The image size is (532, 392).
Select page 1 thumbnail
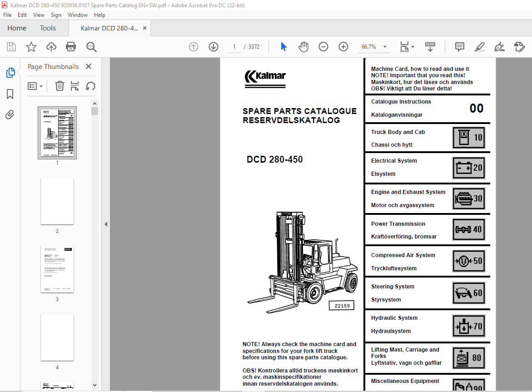coord(57,133)
